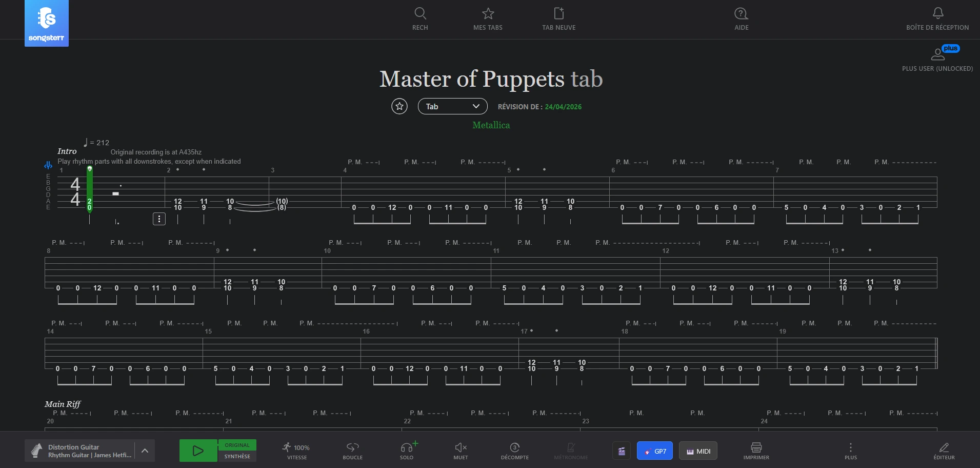Open the AIDE help icon
This screenshot has height=468, width=980.
[742, 19]
